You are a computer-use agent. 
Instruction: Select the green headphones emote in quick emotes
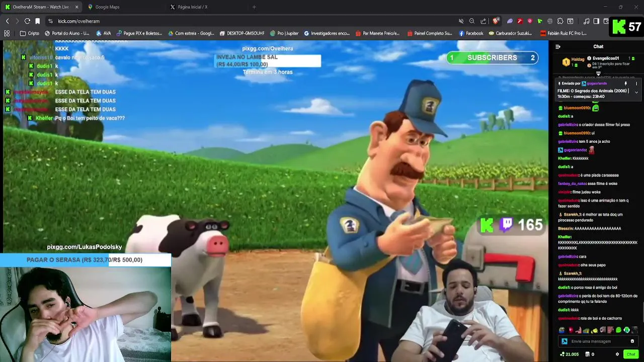tap(627, 330)
